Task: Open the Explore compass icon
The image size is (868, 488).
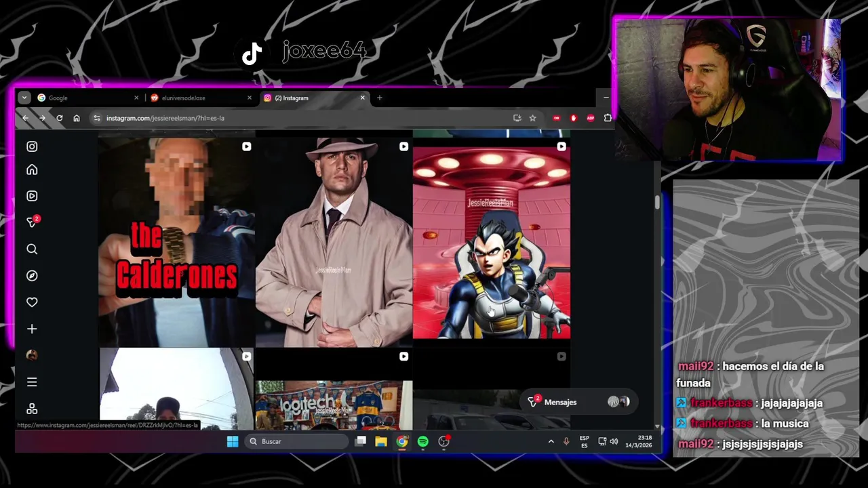Action: [x=32, y=276]
